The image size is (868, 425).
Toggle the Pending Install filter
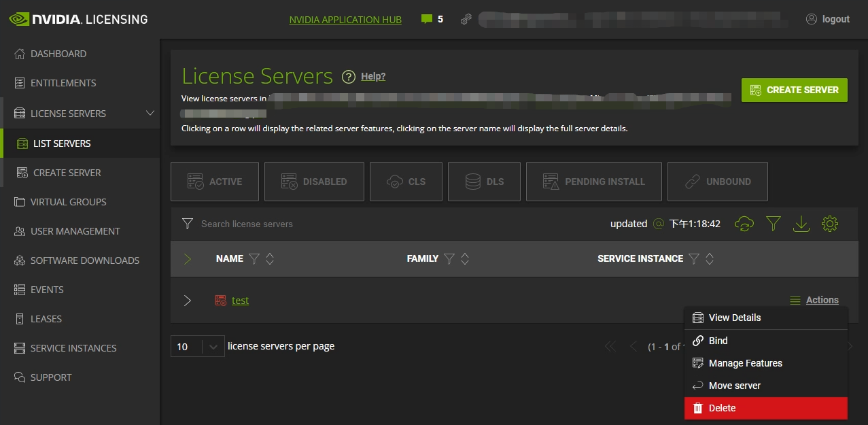(594, 182)
